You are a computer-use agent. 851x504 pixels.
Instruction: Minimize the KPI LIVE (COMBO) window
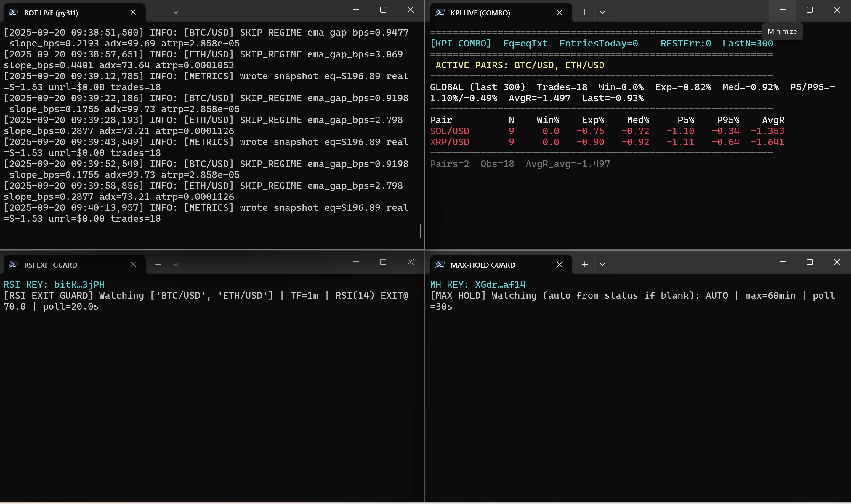click(x=782, y=10)
